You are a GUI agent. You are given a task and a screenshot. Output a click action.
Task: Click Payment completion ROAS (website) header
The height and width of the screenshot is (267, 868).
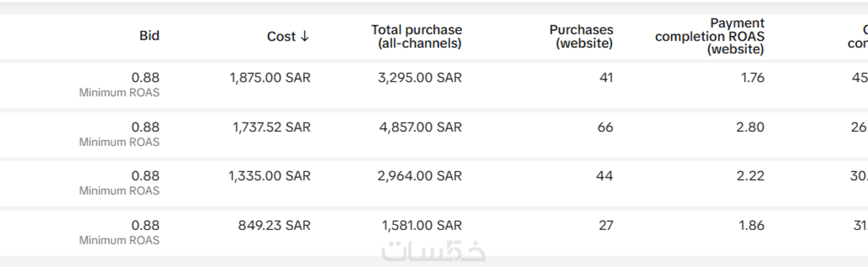709,37
